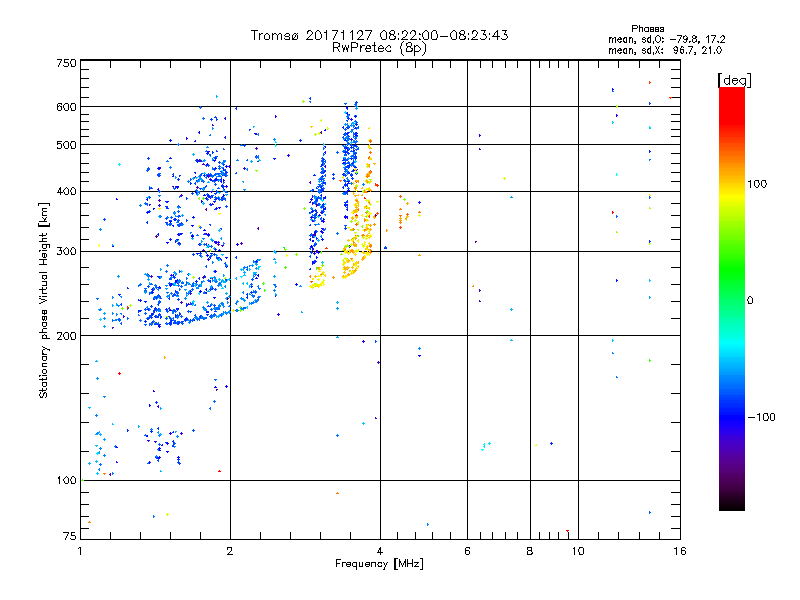This screenshot has height=600, width=800.
Task: Click the "2" frequency axis tick label
Action: click(230, 551)
